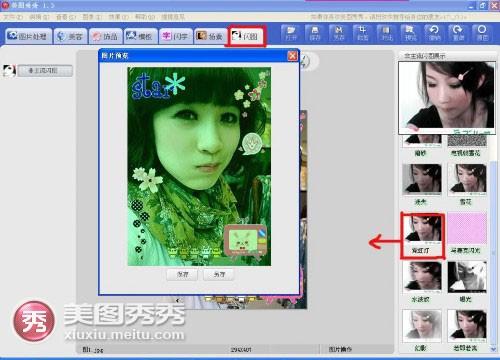500x360 pixels.
Task: Click the 原图 original image toolbar icon
Action: point(482,33)
